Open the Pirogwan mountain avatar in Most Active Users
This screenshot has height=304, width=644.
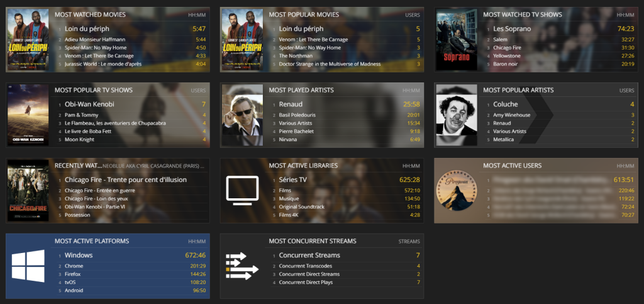(457, 191)
